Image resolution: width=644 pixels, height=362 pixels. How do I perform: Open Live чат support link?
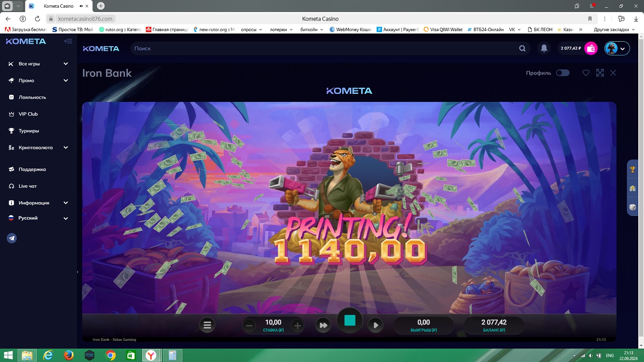[x=27, y=186]
